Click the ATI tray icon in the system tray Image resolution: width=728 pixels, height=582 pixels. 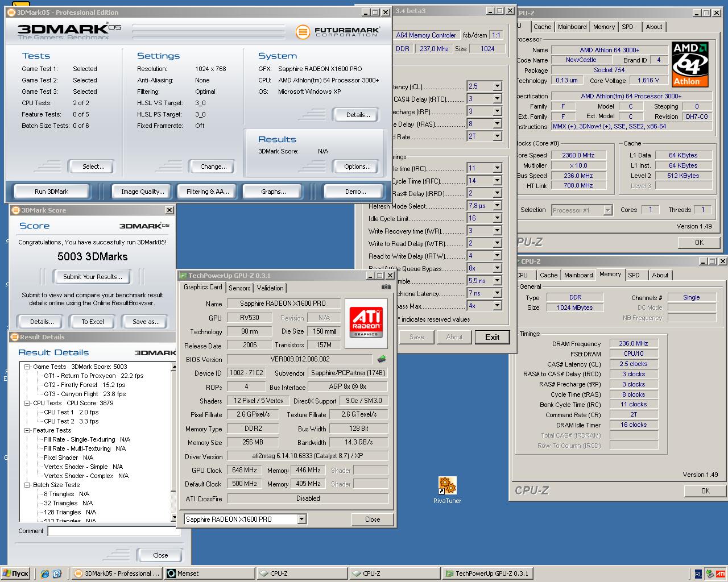pyautogui.click(x=721, y=574)
